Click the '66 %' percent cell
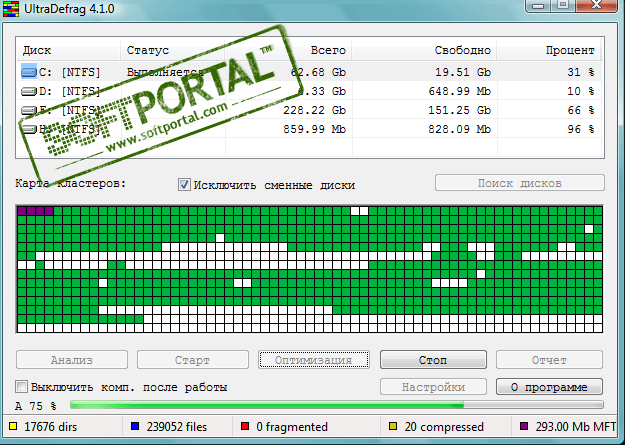Image resolution: width=625 pixels, height=445 pixels. click(581, 110)
